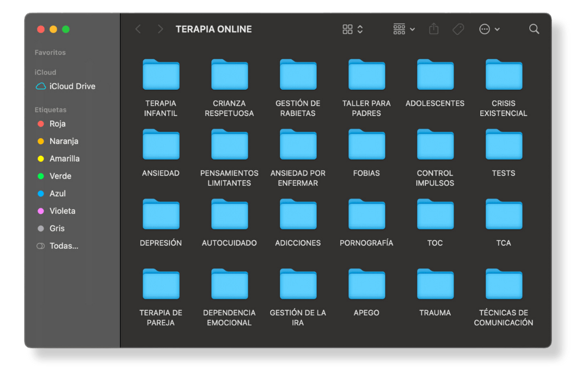
Task: Filter by the Amarilla tag
Action: pyautogui.click(x=58, y=158)
